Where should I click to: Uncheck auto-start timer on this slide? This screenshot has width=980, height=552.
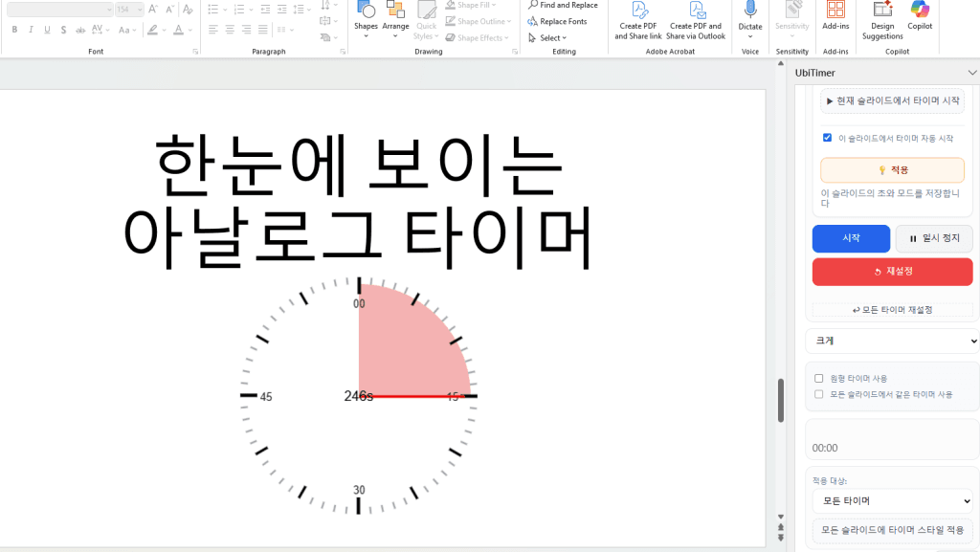point(827,137)
